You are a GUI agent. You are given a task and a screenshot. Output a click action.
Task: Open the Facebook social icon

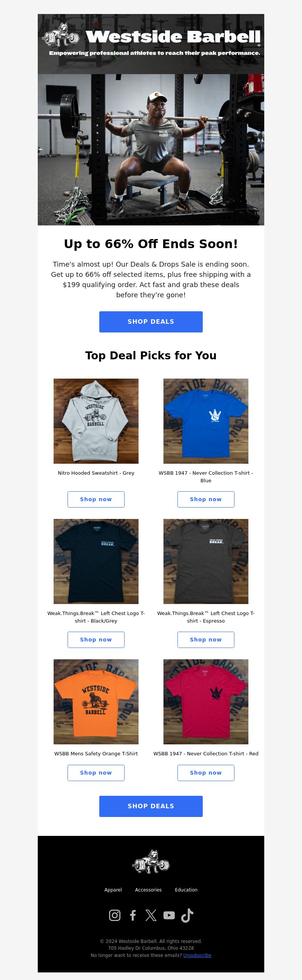coord(133,915)
